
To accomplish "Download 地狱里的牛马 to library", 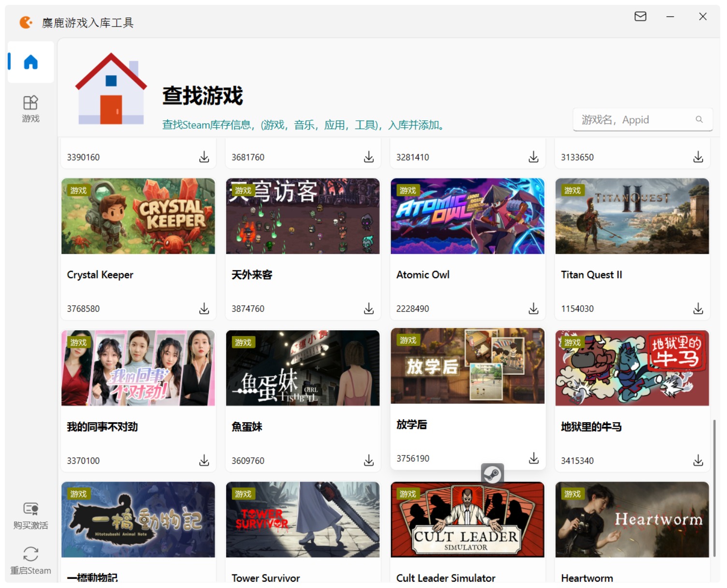I will click(698, 460).
